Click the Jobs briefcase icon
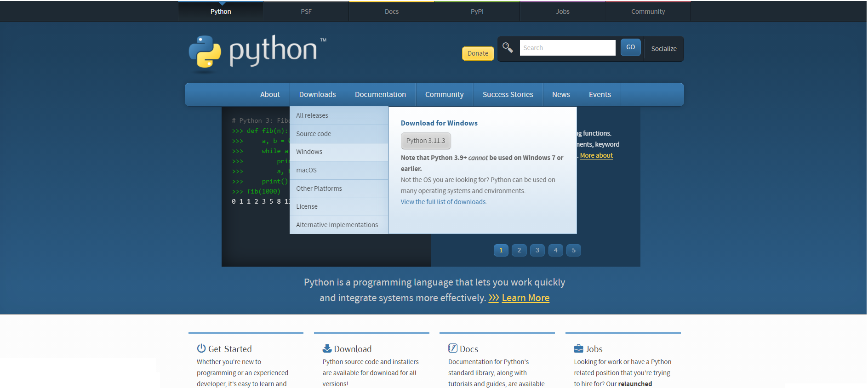The width and height of the screenshot is (868, 388). point(578,348)
